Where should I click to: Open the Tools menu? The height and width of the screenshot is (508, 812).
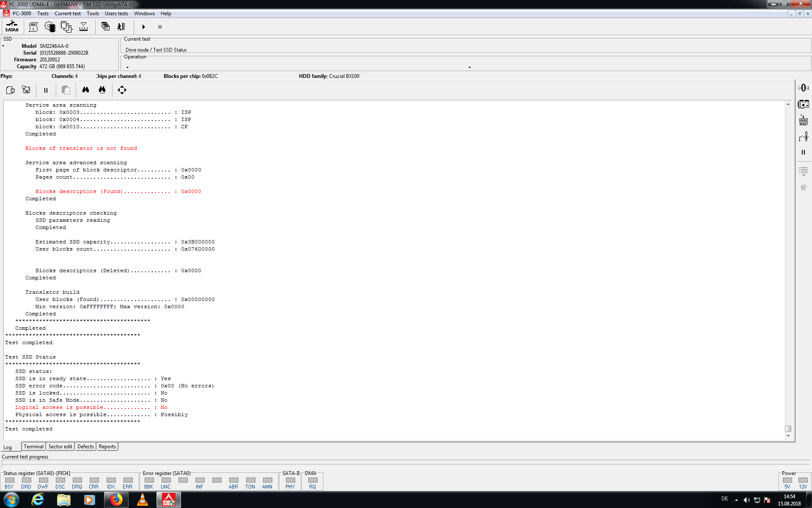(93, 14)
